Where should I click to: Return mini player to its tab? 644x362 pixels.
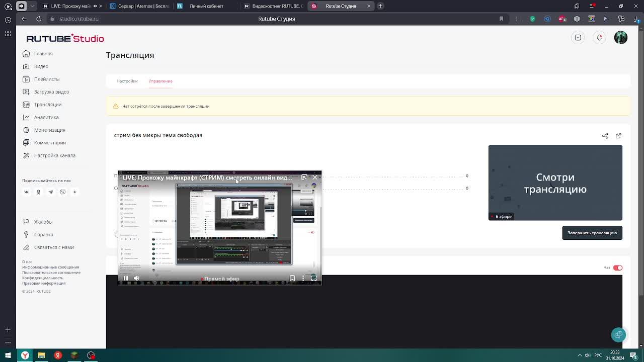pyautogui.click(x=304, y=177)
